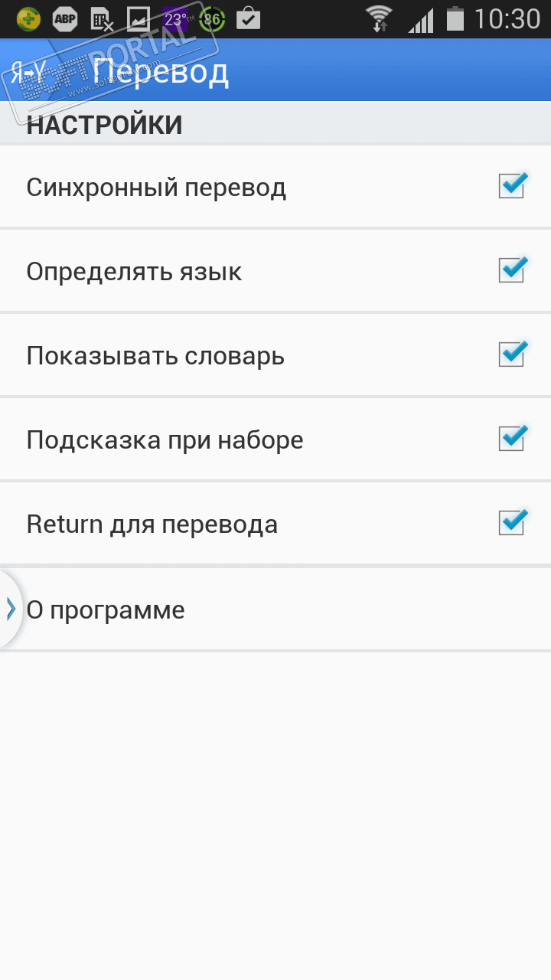Tap the green 86 battery circle icon
Image resolution: width=551 pixels, height=980 pixels.
[211, 19]
